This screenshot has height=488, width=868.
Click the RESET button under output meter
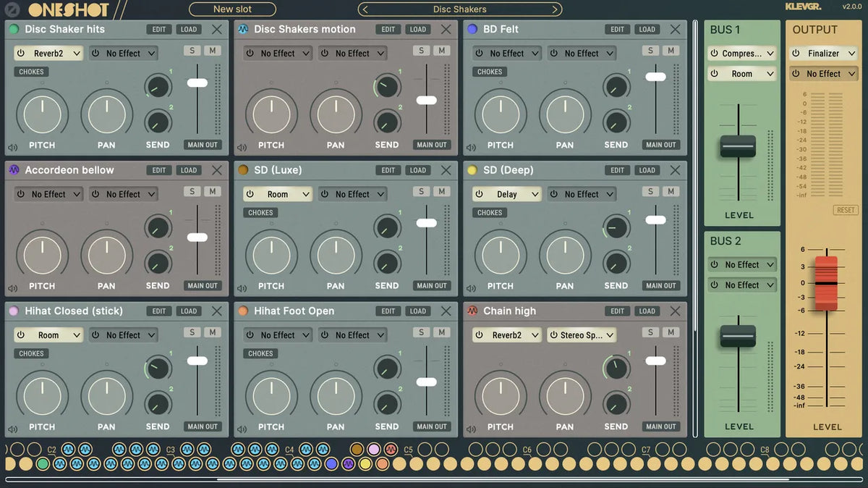tap(844, 210)
